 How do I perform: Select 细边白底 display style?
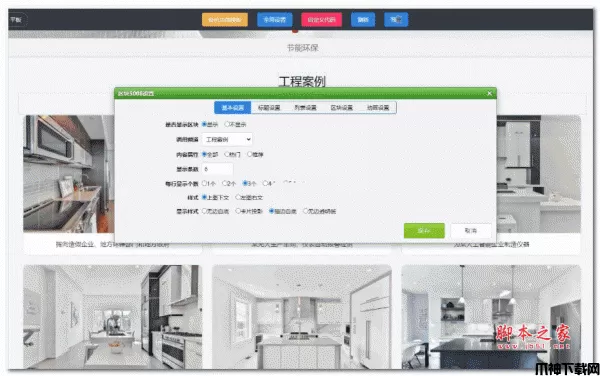[x=272, y=211]
